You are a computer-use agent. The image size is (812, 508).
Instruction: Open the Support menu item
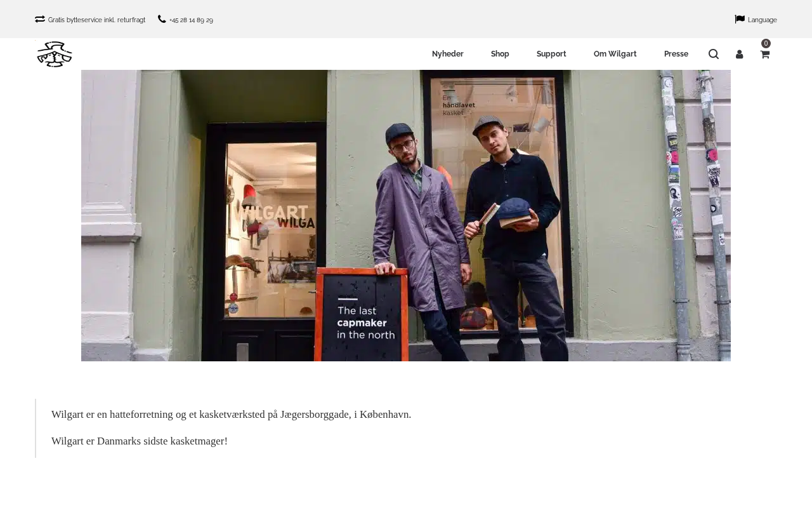pos(551,54)
